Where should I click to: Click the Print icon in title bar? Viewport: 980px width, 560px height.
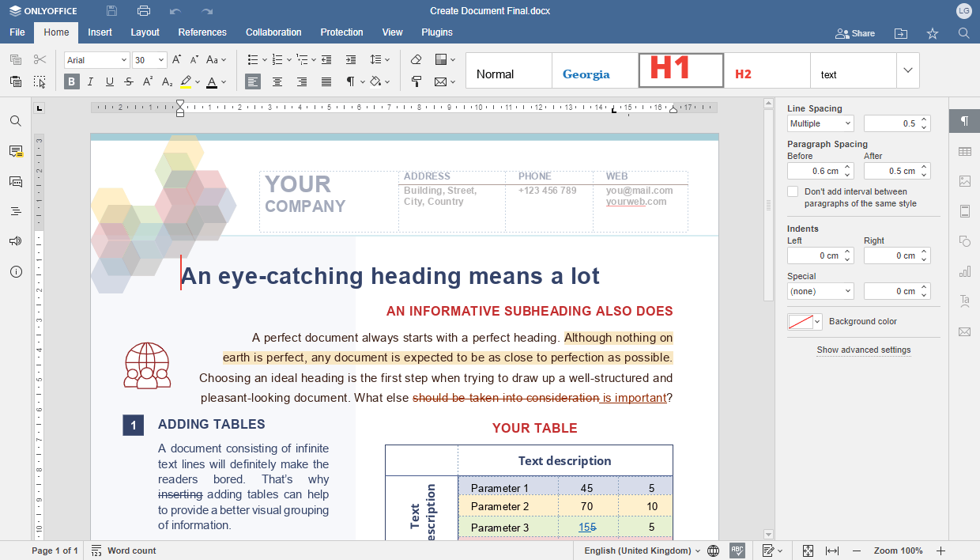coord(143,11)
